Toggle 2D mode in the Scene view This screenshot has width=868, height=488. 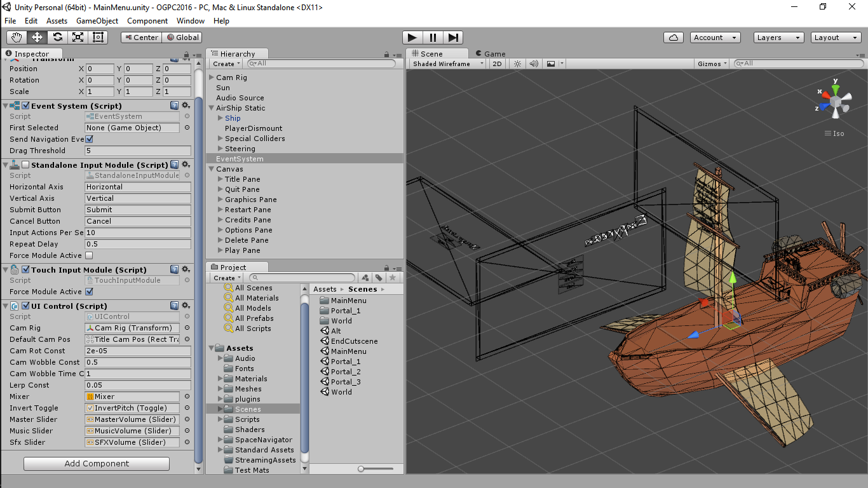click(x=496, y=64)
